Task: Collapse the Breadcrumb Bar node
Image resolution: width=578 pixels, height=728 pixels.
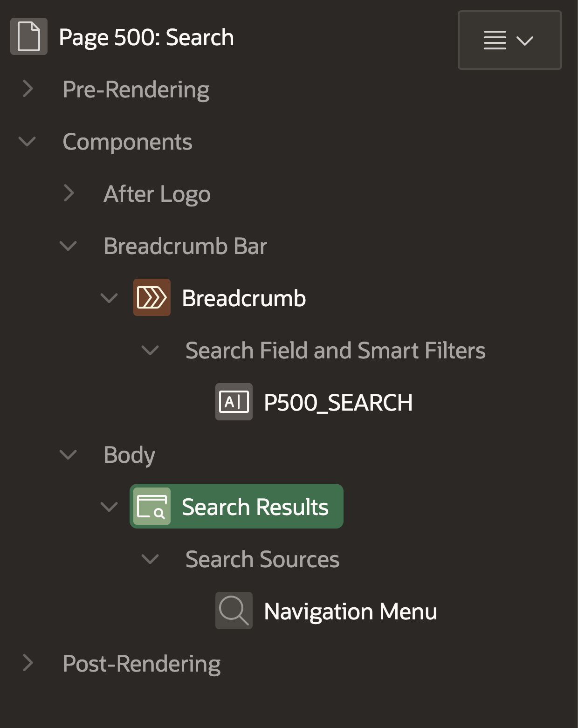Action: pos(68,246)
